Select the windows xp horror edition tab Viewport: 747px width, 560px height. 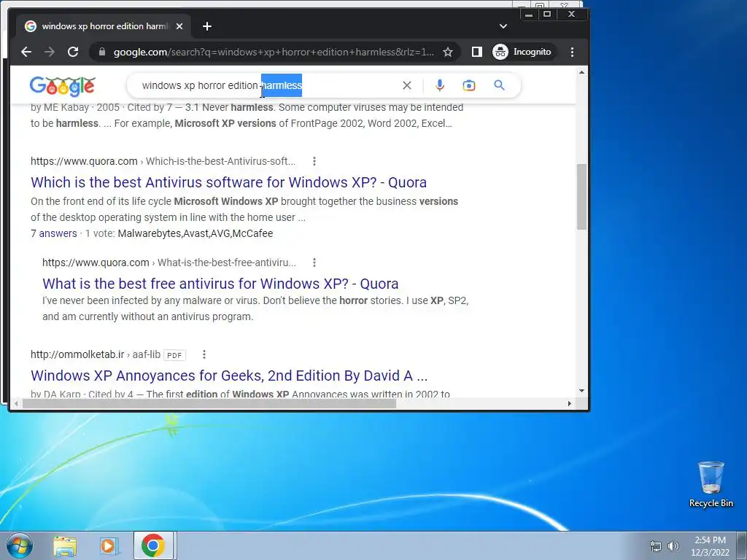103,26
